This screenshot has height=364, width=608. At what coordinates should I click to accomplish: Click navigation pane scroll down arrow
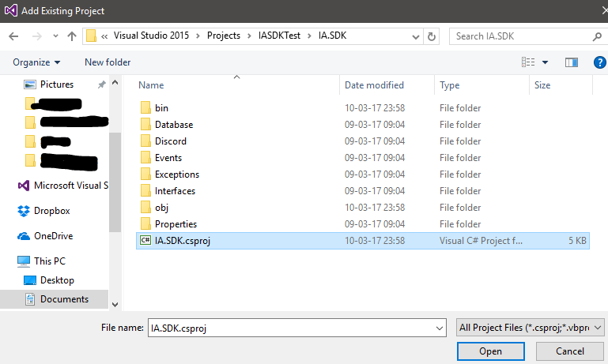coord(115,304)
